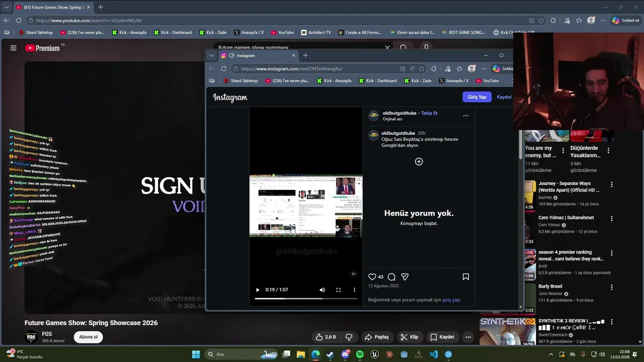Show hidden system tray icons chevron

pos(551,354)
